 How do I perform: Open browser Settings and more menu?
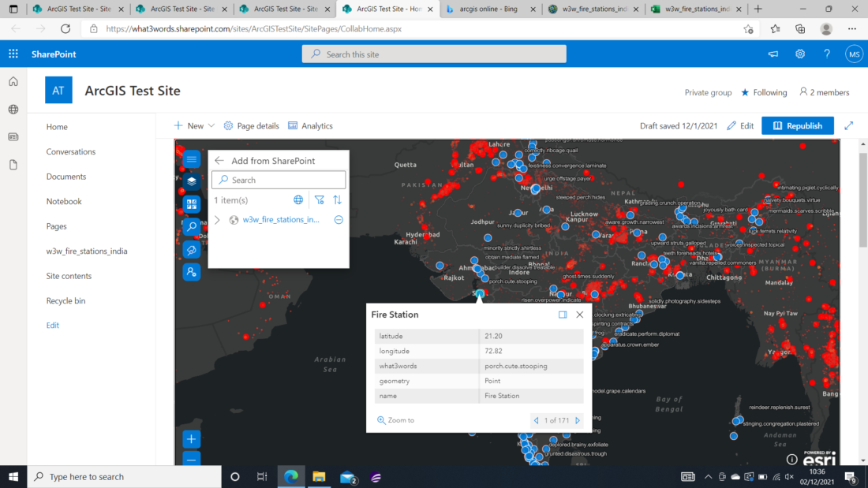click(x=852, y=28)
